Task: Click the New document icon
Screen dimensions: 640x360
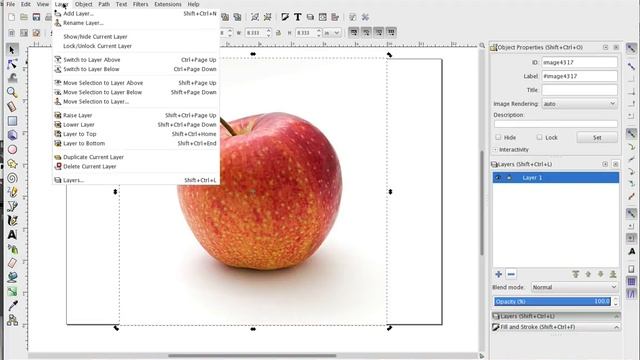Action: point(11,17)
